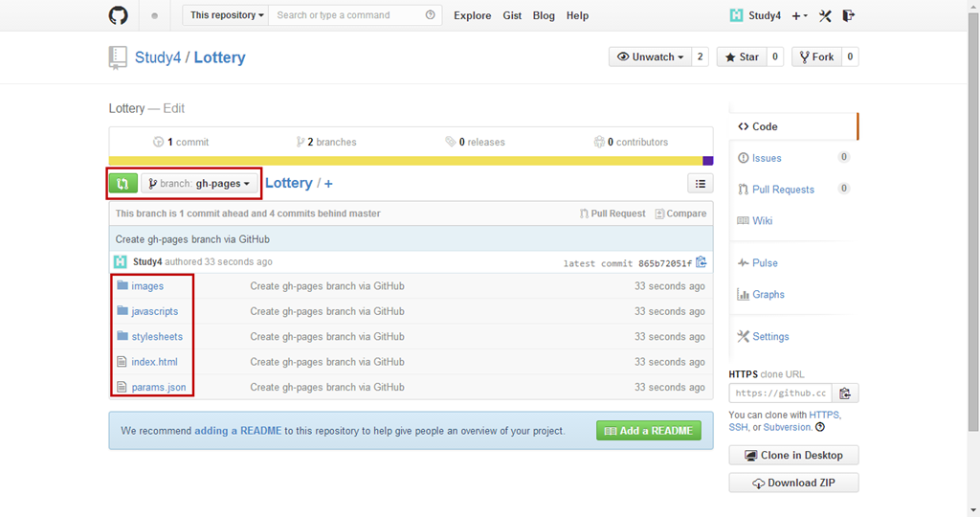The height and width of the screenshot is (517, 980).
Task: Open the stargazers count 0
Action: (775, 56)
